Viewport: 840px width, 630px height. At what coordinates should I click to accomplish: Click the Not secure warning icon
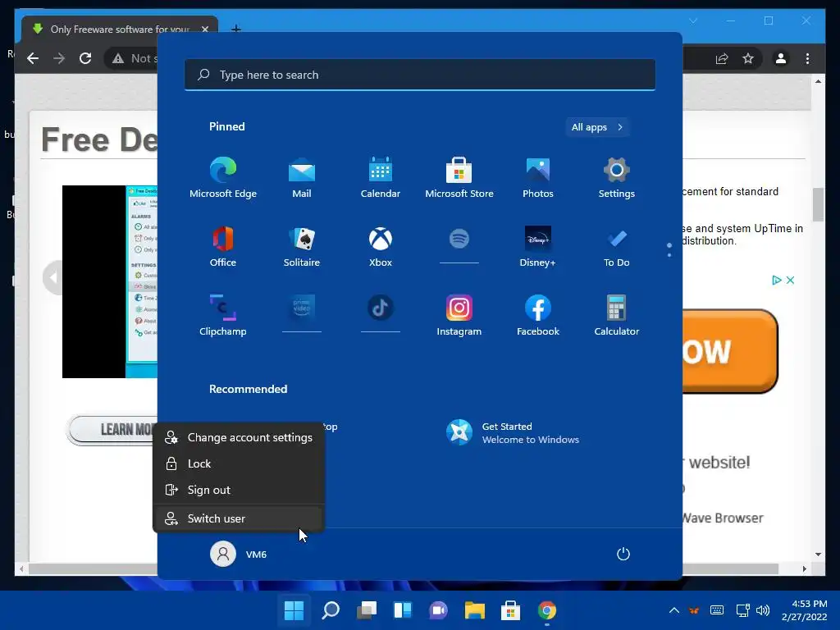click(118, 58)
